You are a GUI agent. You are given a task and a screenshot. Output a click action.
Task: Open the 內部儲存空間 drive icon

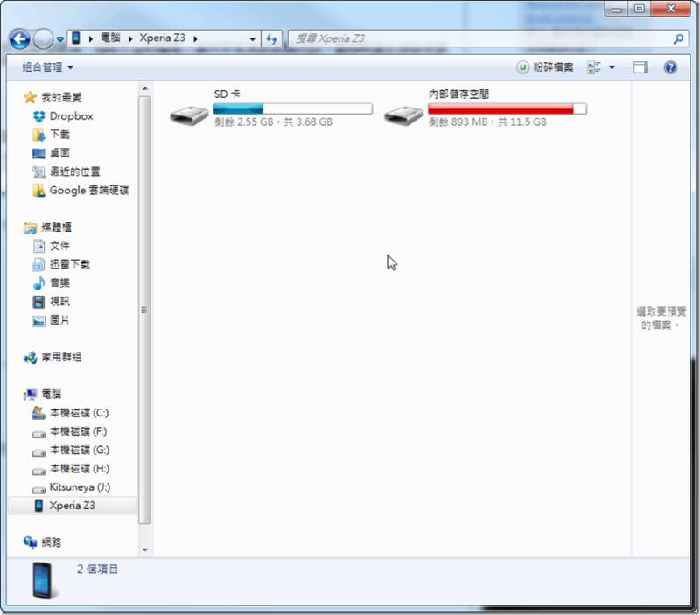click(403, 115)
